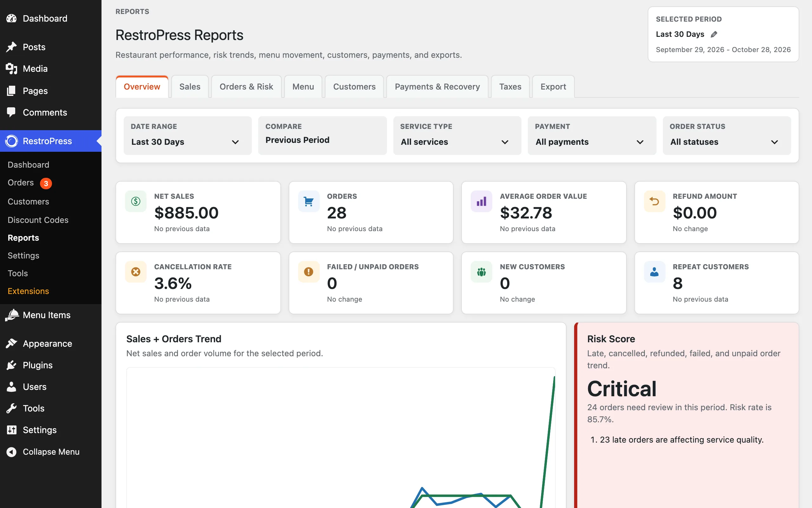The width and height of the screenshot is (812, 508).
Task: Click the Users person icon
Action: point(11,387)
